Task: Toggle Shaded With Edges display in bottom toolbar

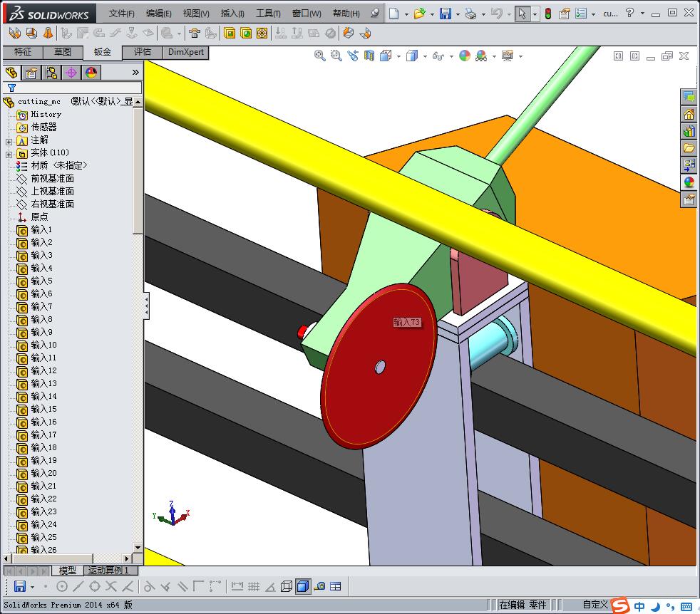Action: 303,586
